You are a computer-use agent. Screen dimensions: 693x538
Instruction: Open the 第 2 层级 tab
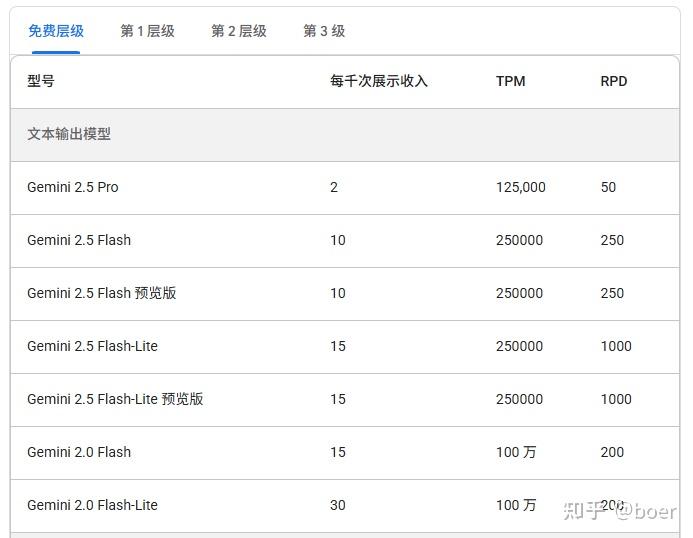[239, 31]
